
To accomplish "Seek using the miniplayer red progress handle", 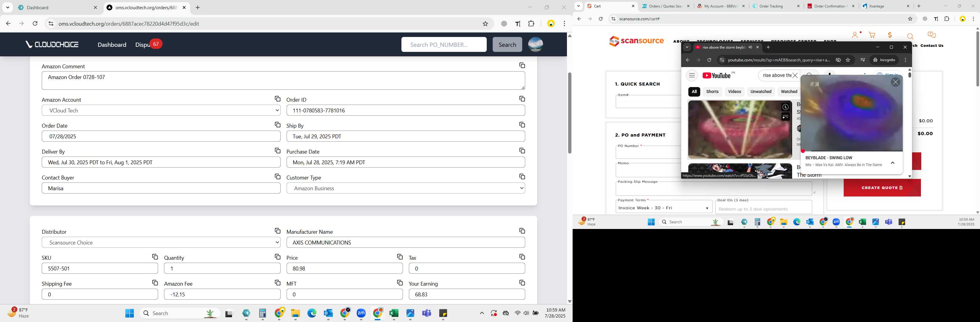I will [x=803, y=151].
